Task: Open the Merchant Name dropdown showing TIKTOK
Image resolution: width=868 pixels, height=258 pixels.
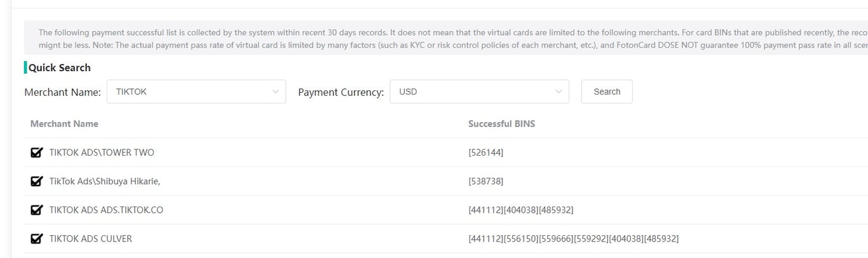Action: coord(196,92)
